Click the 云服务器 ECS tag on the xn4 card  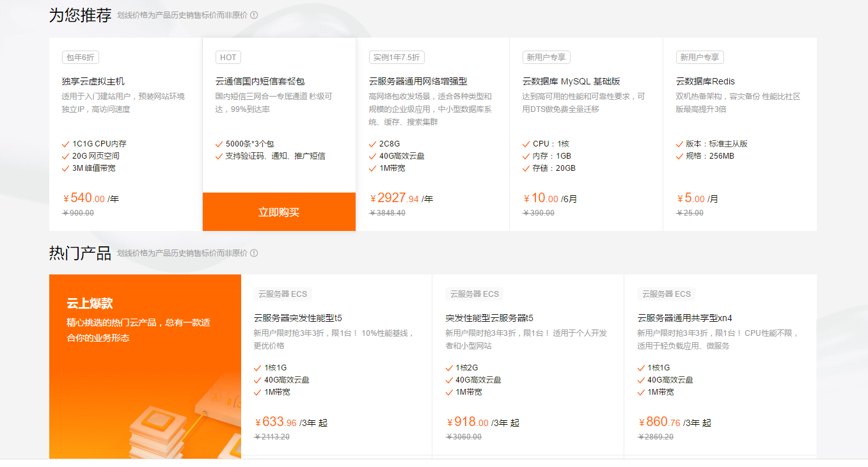[x=666, y=294]
